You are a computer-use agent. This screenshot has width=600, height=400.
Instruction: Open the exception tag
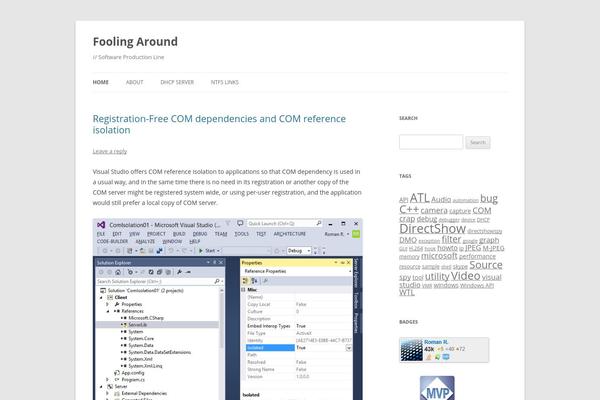(x=429, y=241)
